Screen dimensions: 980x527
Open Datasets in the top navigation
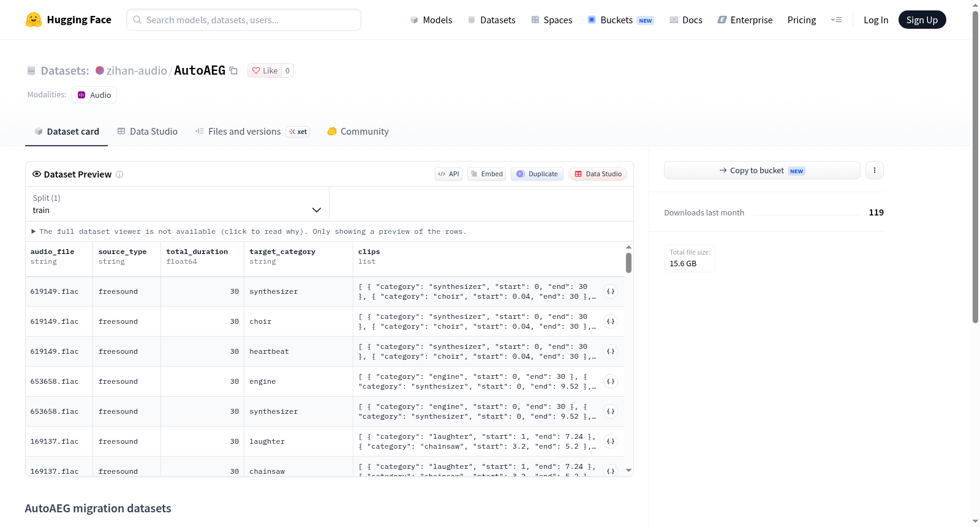pyautogui.click(x=492, y=20)
